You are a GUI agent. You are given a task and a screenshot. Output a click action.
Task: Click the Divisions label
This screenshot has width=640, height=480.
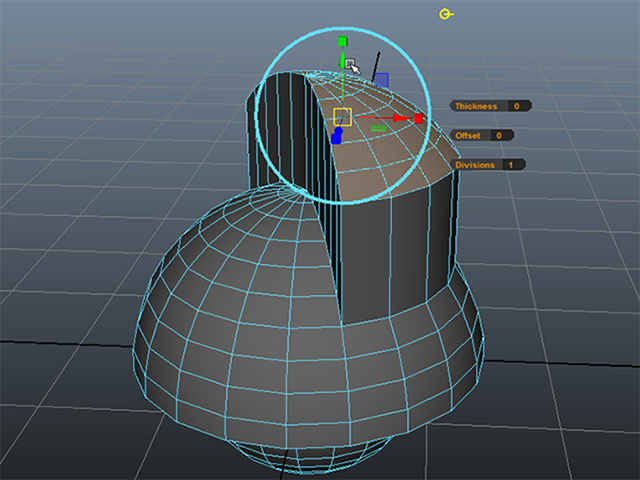475,165
